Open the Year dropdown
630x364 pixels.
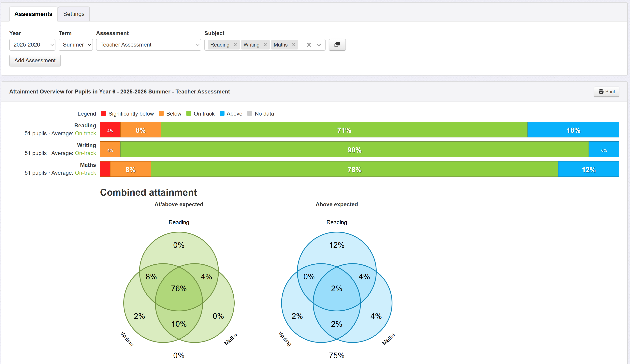point(32,45)
